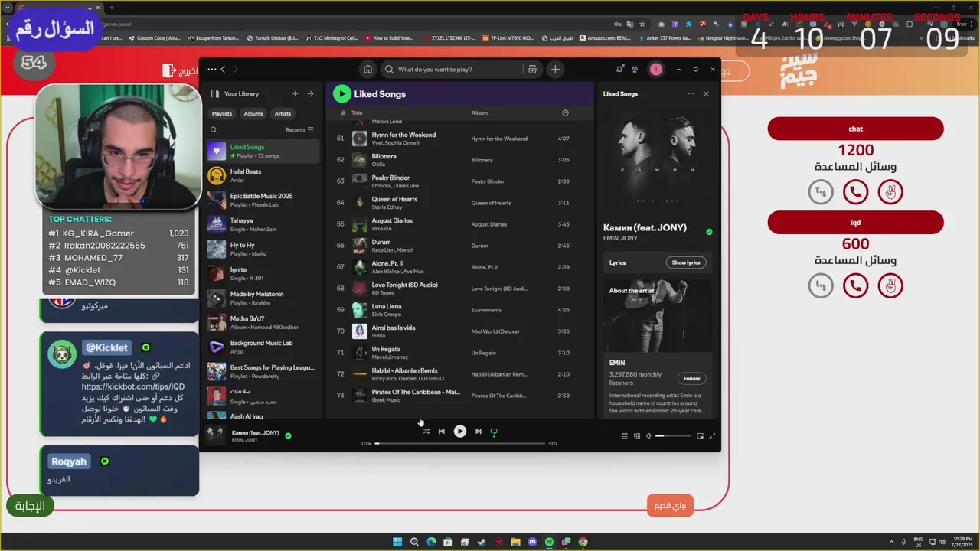Skip to previous track
980x551 pixels.
(441, 432)
